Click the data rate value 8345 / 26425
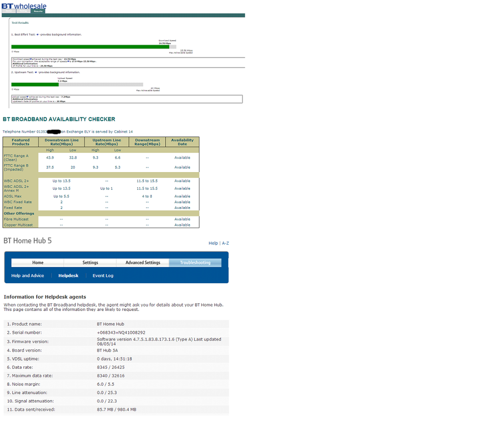The width and height of the screenshot is (504, 423). tap(110, 367)
